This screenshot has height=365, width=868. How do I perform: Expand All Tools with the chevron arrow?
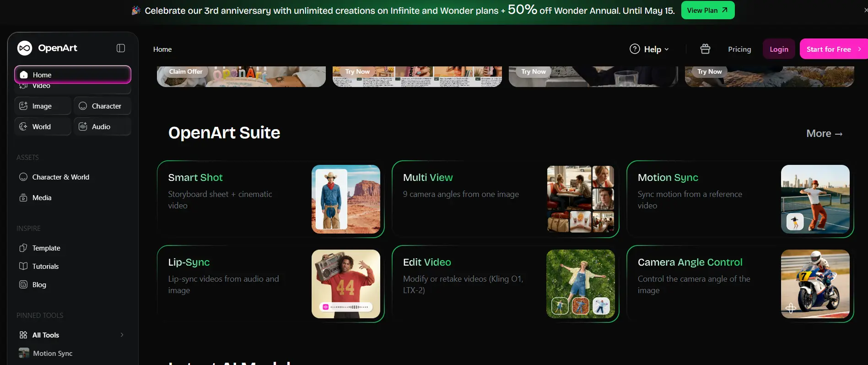[122, 335]
